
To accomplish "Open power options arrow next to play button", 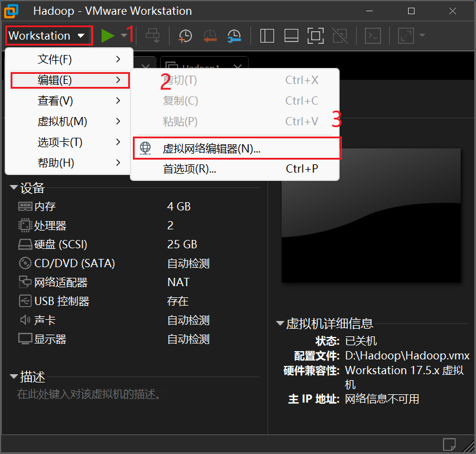I will click(x=123, y=35).
